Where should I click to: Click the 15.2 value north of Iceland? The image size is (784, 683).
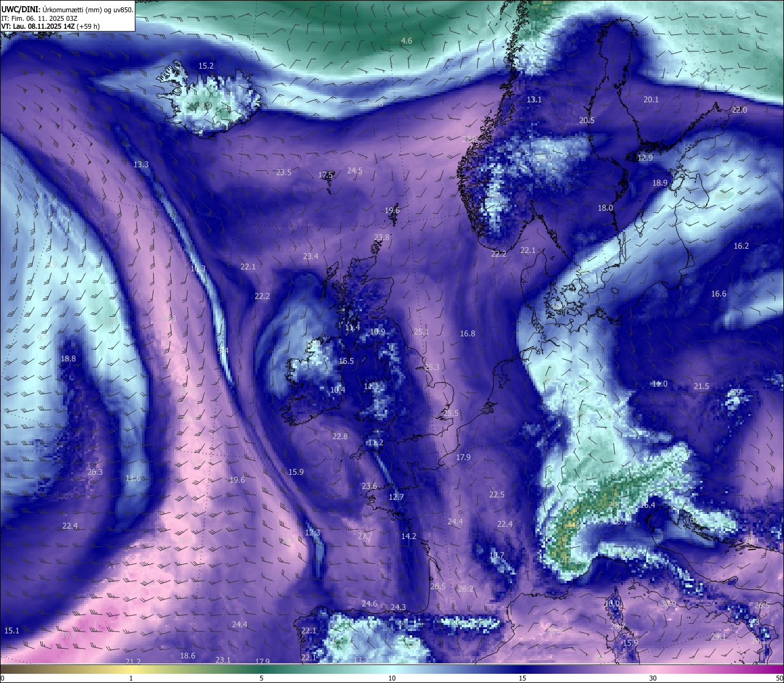(206, 66)
